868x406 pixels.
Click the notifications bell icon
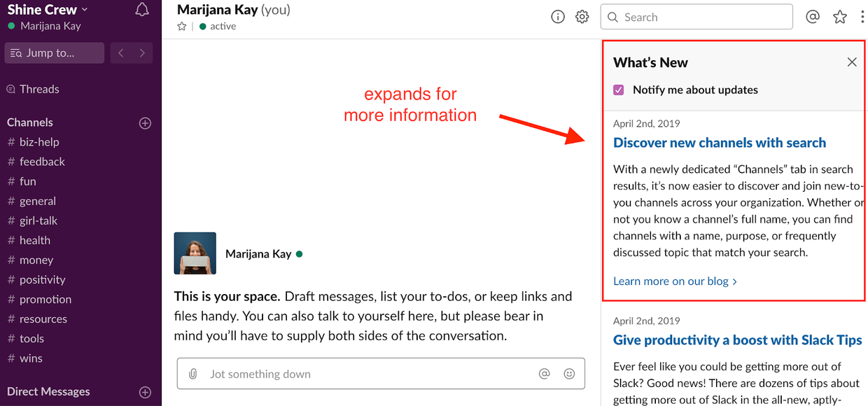[142, 10]
